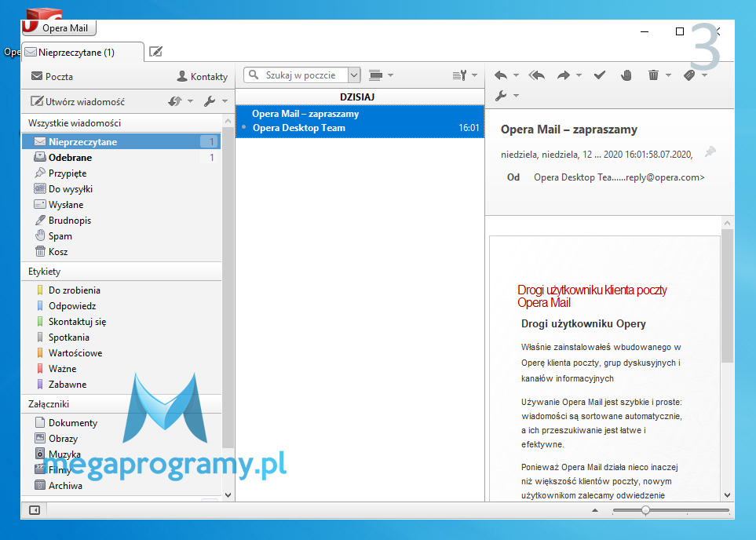Screen dimensions: 756x540
Task: Select the Zabawne purple label
Action: [x=122, y=385]
